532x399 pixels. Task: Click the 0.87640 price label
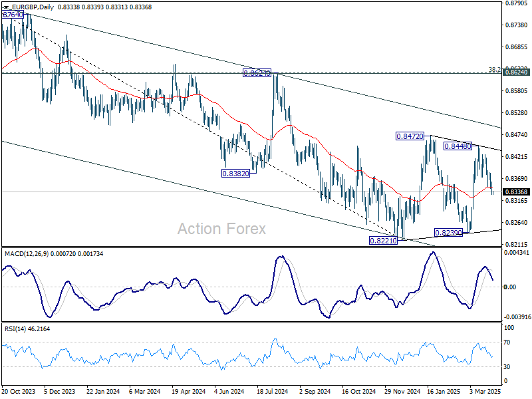pyautogui.click(x=13, y=15)
